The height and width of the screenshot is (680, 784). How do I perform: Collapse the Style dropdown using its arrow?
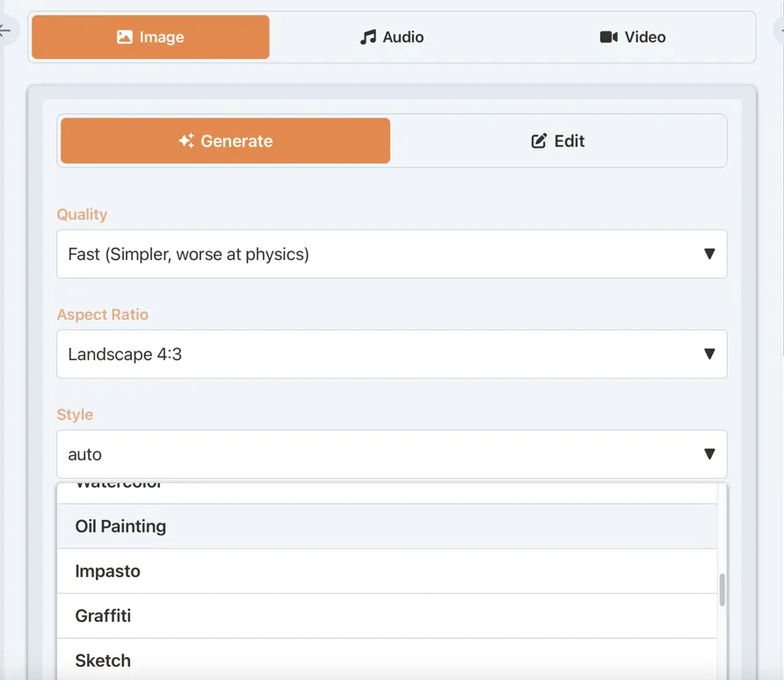tap(709, 454)
